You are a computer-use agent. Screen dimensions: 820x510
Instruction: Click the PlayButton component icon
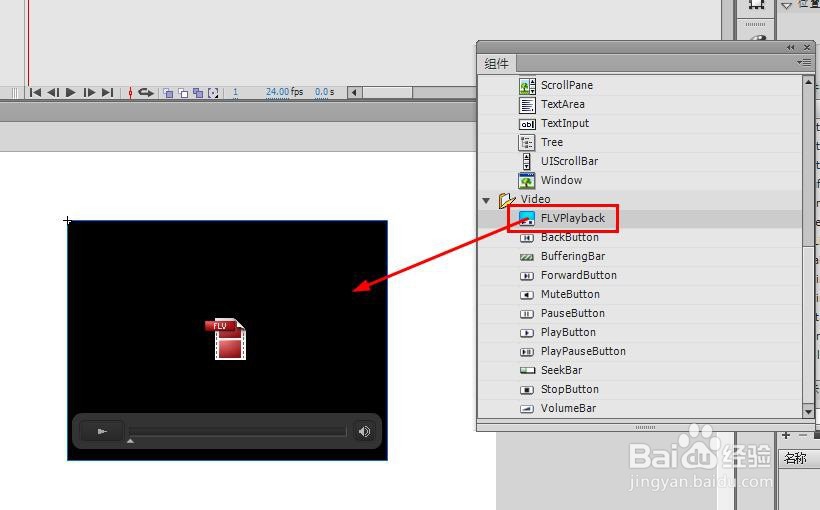527,333
